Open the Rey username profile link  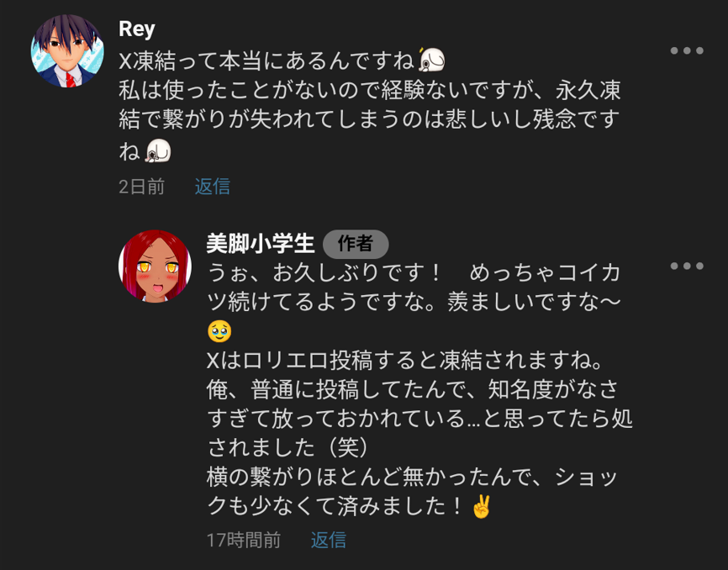coord(136,29)
